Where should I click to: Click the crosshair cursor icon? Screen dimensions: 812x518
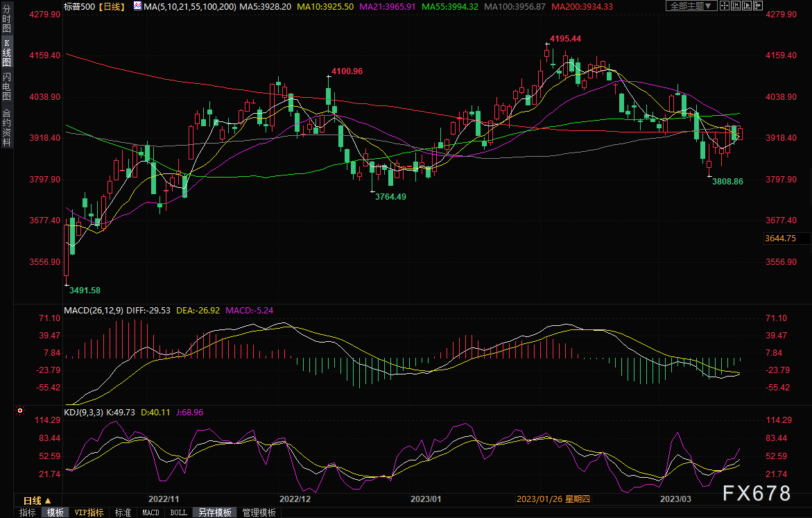coord(725,6)
